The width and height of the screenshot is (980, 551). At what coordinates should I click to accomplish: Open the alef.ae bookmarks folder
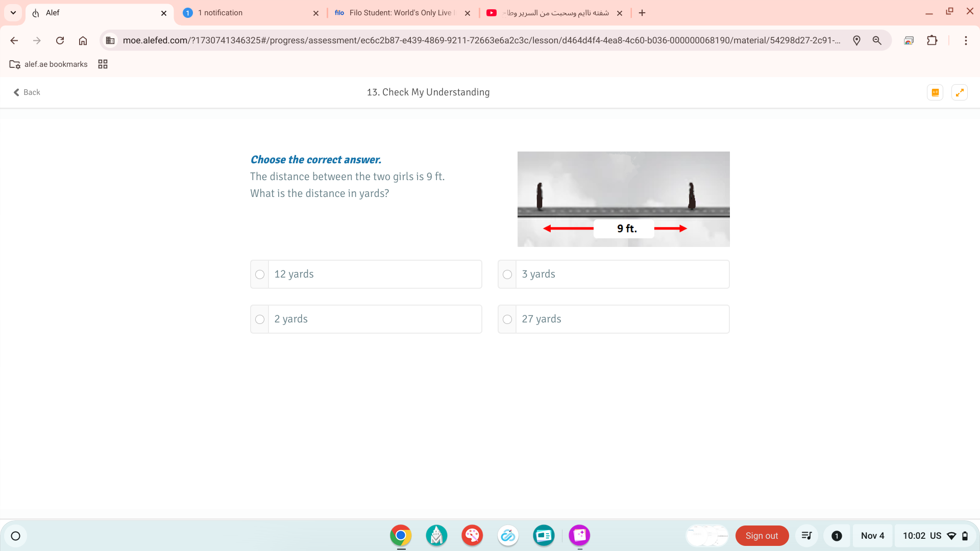48,64
